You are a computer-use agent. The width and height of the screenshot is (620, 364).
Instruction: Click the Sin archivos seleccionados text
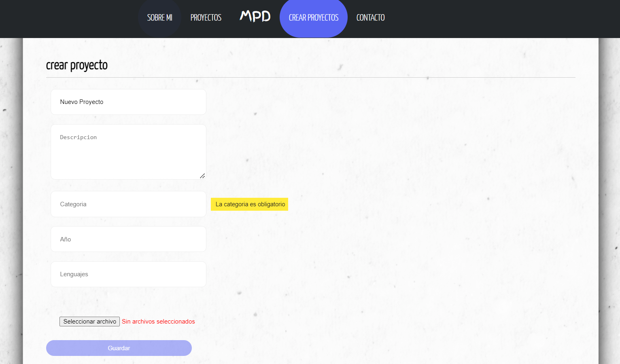pyautogui.click(x=158, y=321)
